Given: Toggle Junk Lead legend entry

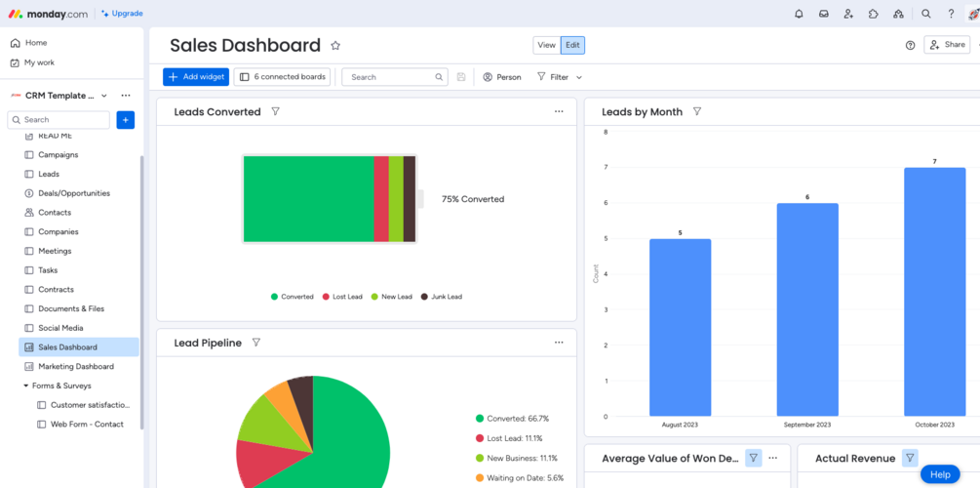Looking at the screenshot, I should coord(442,297).
